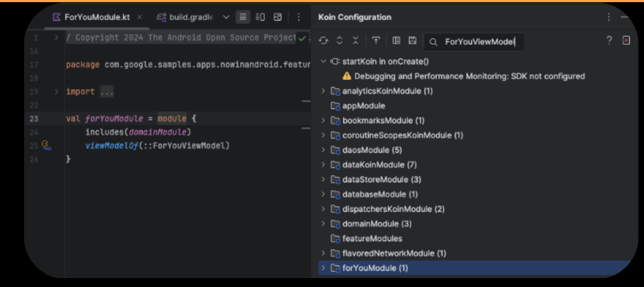
Task: Expand the databaseModule node
Action: (323, 194)
